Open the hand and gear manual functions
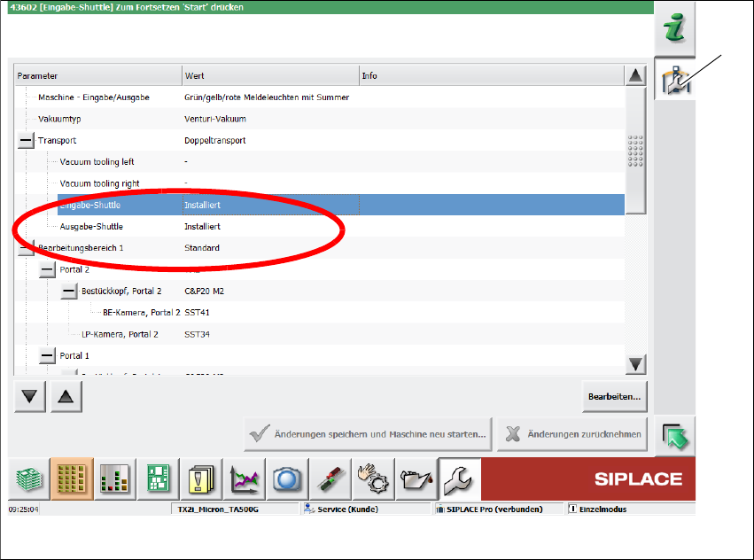The image size is (754, 560). coord(374,479)
